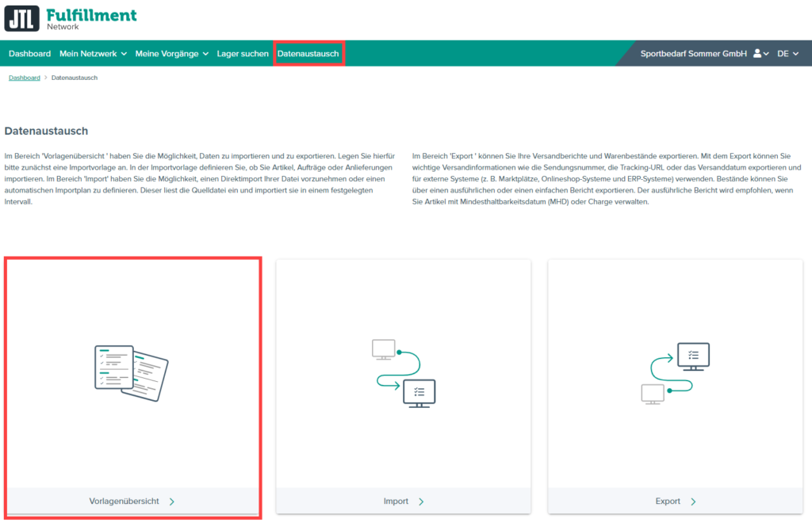Open the Import text link
This screenshot has height=530, width=812.
tap(396, 501)
